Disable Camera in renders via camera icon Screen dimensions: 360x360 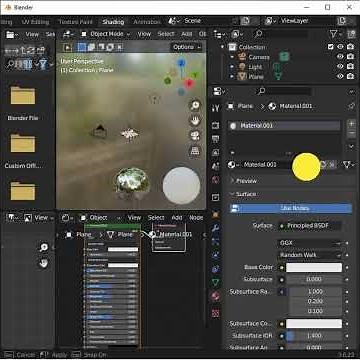tap(350, 57)
